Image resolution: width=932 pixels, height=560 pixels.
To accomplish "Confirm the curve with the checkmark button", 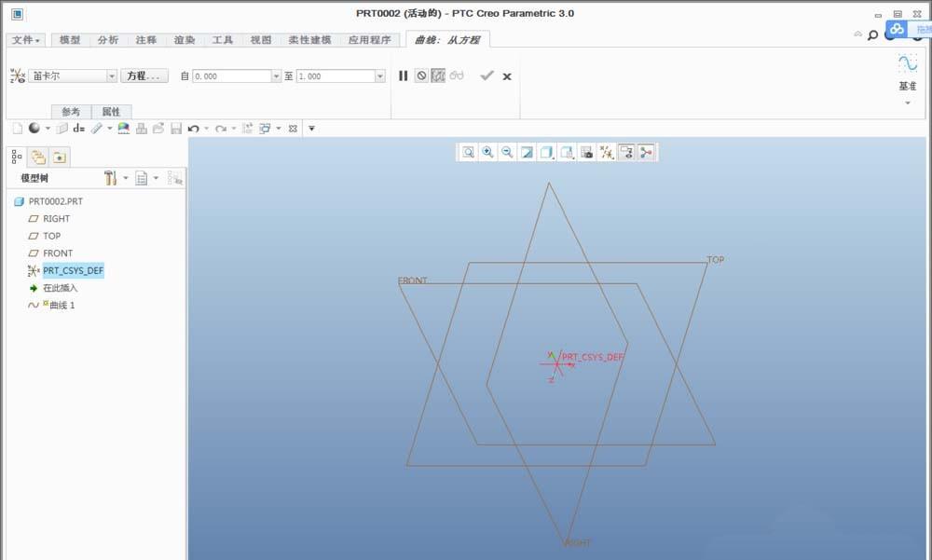I will pos(487,75).
